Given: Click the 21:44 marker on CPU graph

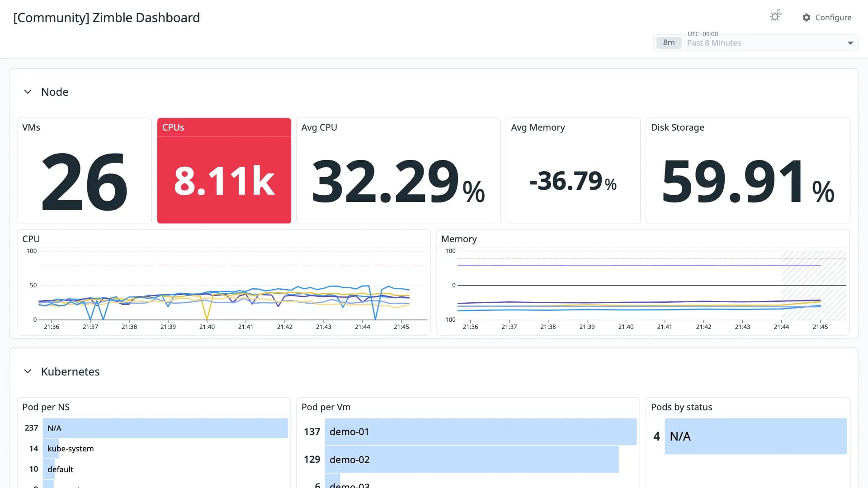Looking at the screenshot, I should coord(363,327).
